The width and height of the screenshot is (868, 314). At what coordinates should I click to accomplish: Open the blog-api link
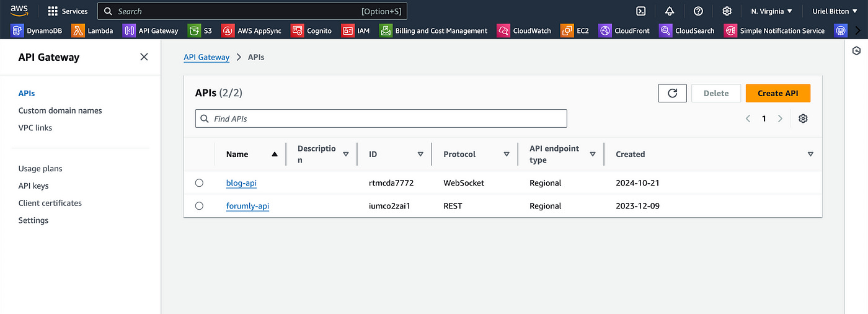241,183
